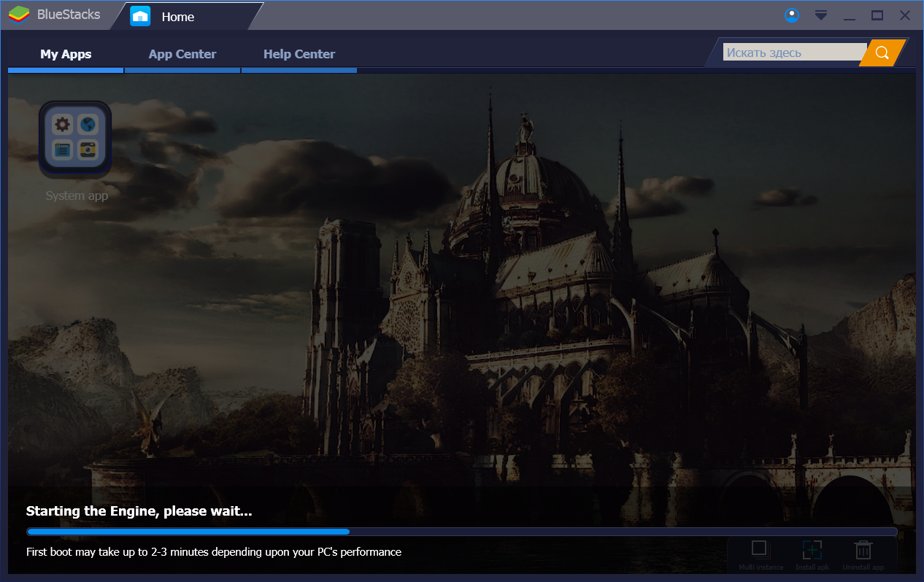Open the user account profile icon
Screen dimensions: 924x582
(791, 15)
